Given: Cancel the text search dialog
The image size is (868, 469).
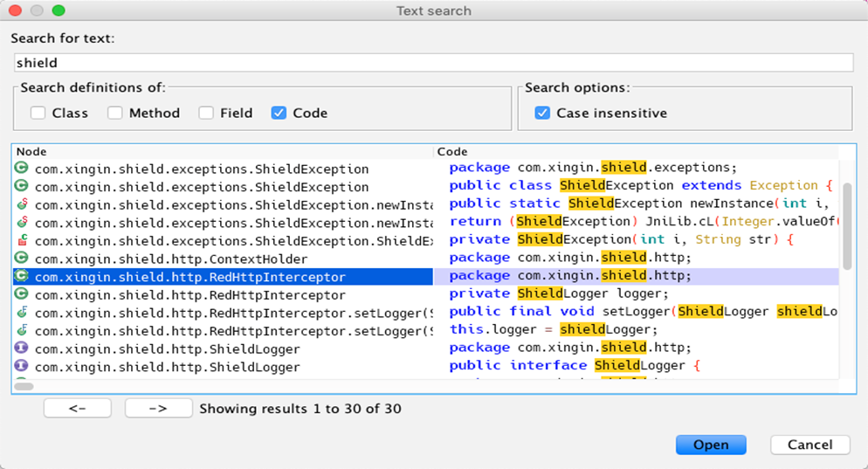Looking at the screenshot, I should [809, 445].
